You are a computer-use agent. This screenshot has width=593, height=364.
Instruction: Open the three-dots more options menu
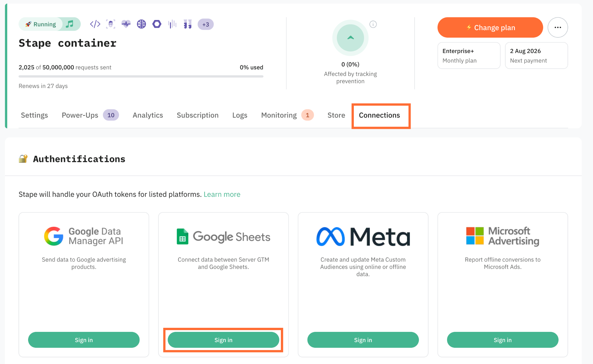[x=558, y=28]
